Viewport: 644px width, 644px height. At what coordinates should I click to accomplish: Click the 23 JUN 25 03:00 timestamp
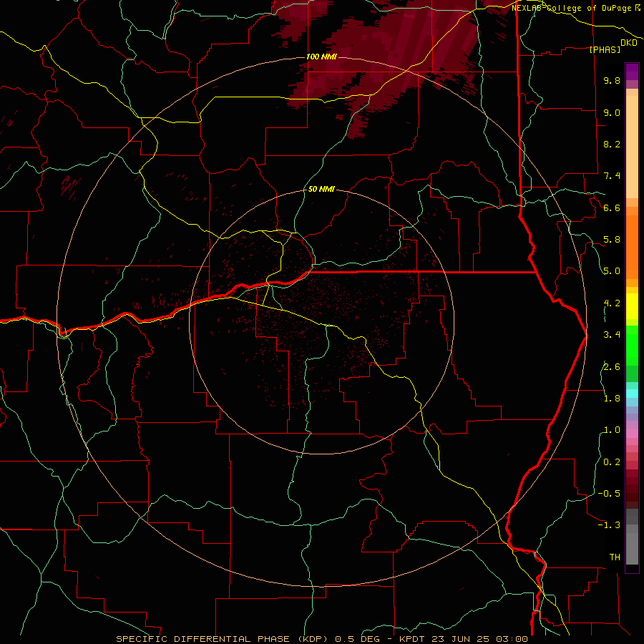pos(479,639)
